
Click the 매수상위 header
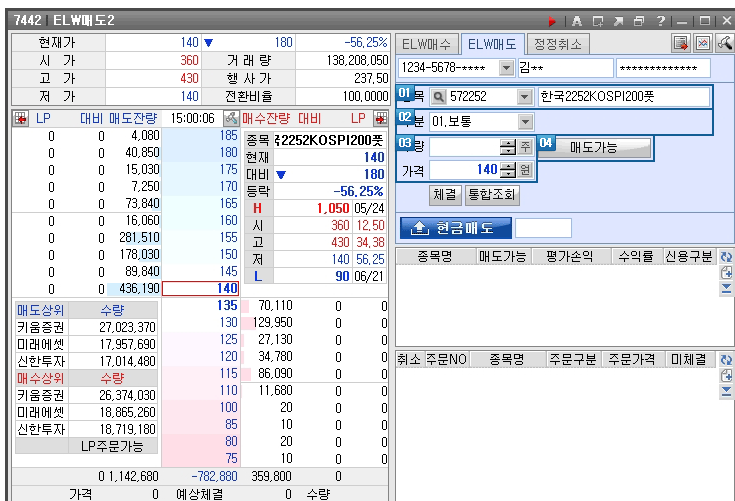[41, 378]
